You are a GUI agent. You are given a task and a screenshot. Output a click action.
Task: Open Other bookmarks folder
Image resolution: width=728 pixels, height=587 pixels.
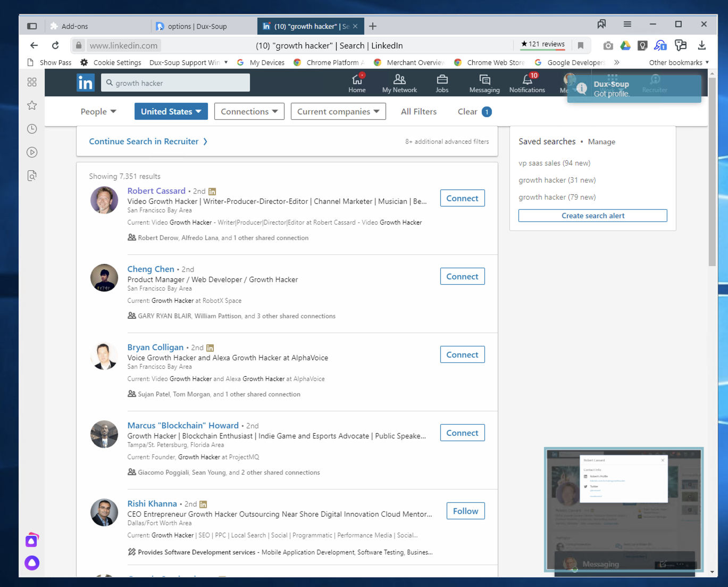point(679,62)
